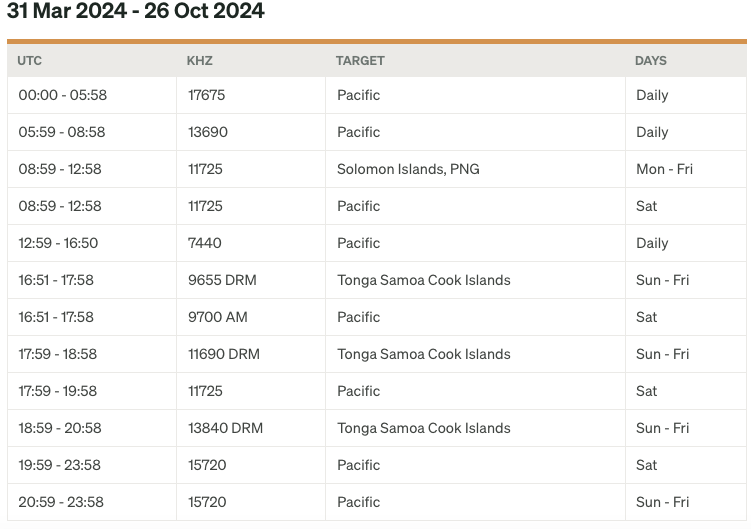Click the 12:59 - 16:50 time cell
The height and width of the screenshot is (529, 751).
pyautogui.click(x=58, y=243)
